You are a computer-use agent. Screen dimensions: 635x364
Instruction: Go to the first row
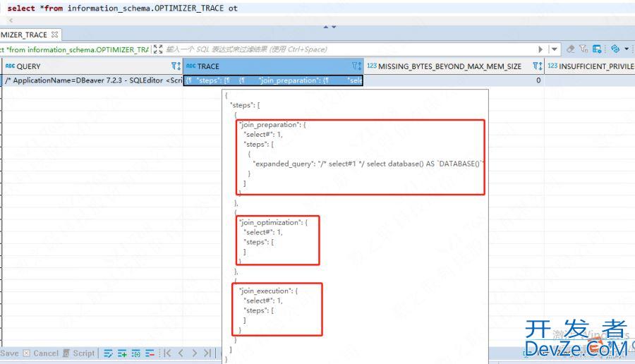[167, 353]
